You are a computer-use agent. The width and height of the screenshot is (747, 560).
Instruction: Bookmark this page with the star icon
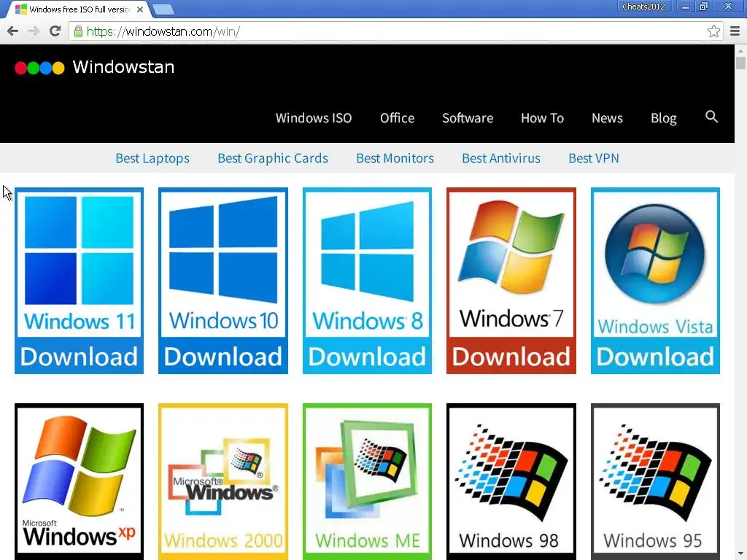click(713, 31)
